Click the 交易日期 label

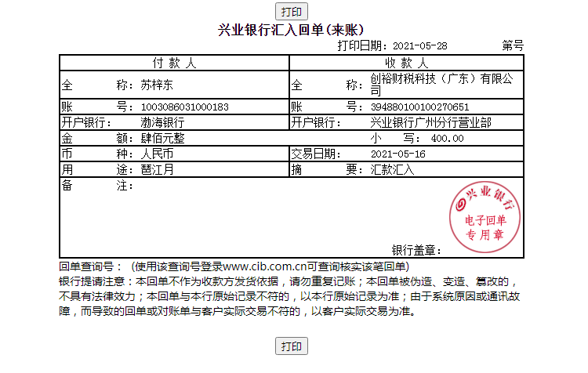click(x=316, y=154)
